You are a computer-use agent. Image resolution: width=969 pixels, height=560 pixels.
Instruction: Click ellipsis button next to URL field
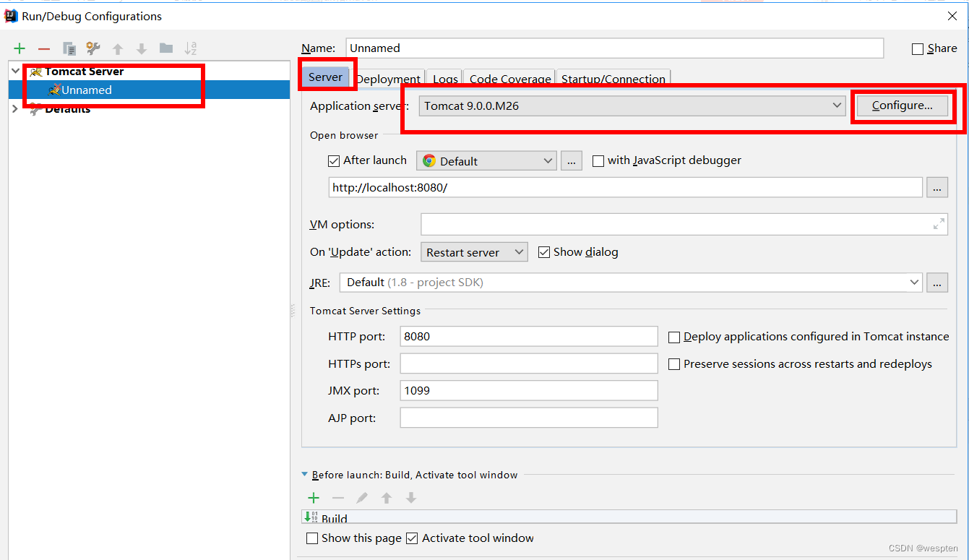(x=937, y=187)
